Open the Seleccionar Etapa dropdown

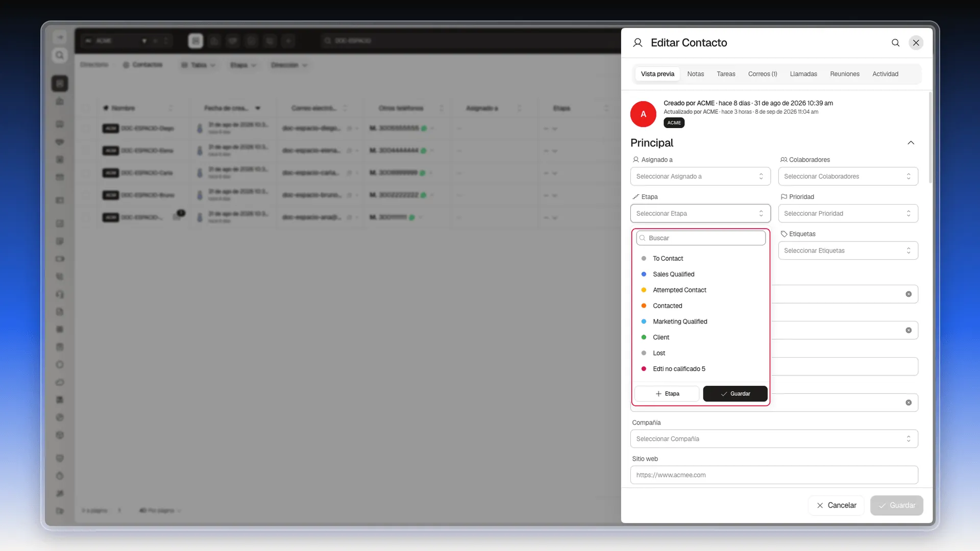(x=700, y=213)
